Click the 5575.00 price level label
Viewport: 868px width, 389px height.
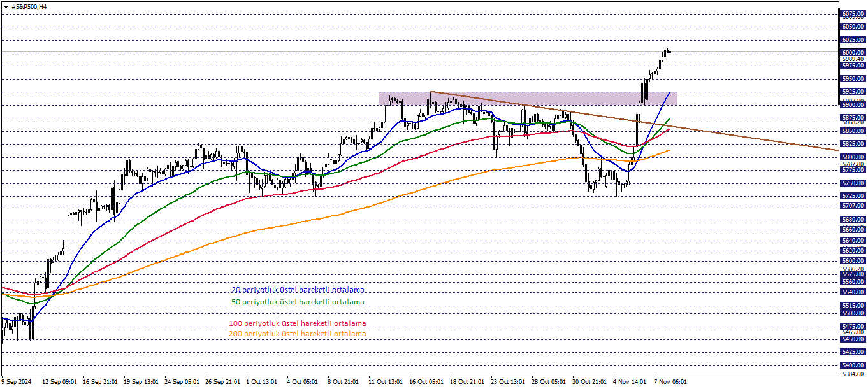pyautogui.click(x=853, y=274)
